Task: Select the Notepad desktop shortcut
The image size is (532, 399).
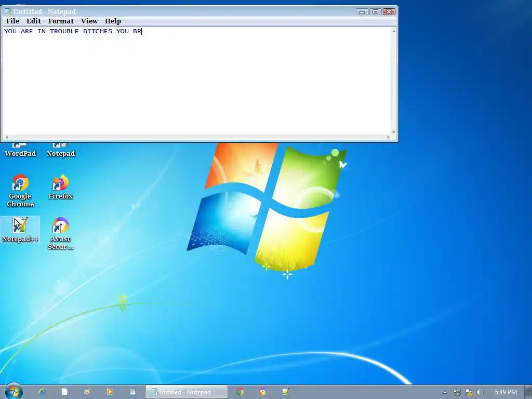Action: coord(61,150)
